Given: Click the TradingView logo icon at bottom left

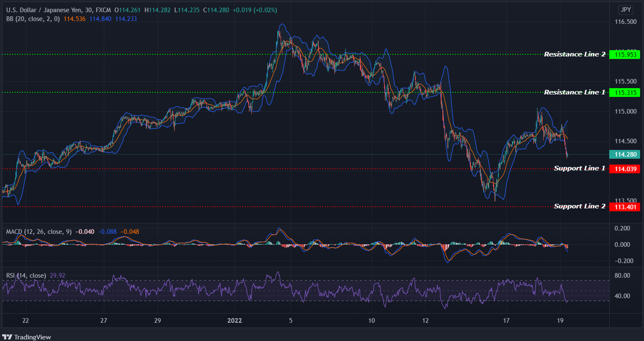Looking at the screenshot, I should pyautogui.click(x=8, y=337).
